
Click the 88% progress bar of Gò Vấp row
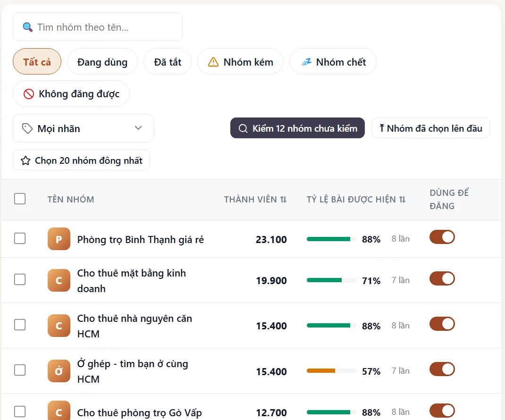click(331, 412)
